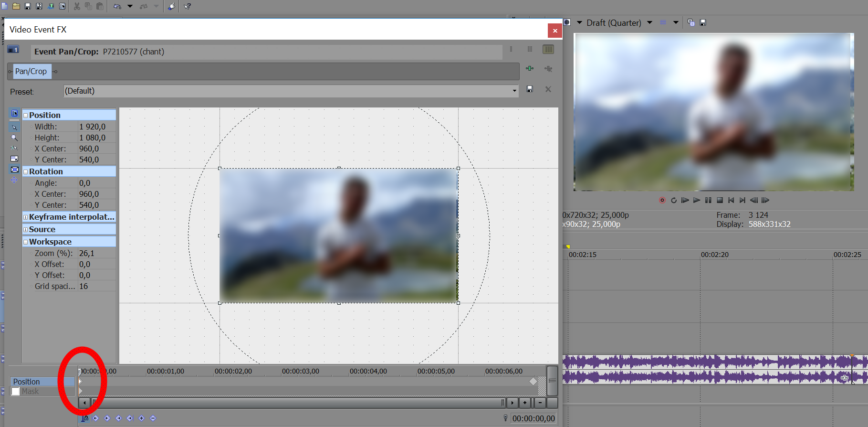Click the end keyframe diamond on Position track
868x427 pixels.
(533, 381)
